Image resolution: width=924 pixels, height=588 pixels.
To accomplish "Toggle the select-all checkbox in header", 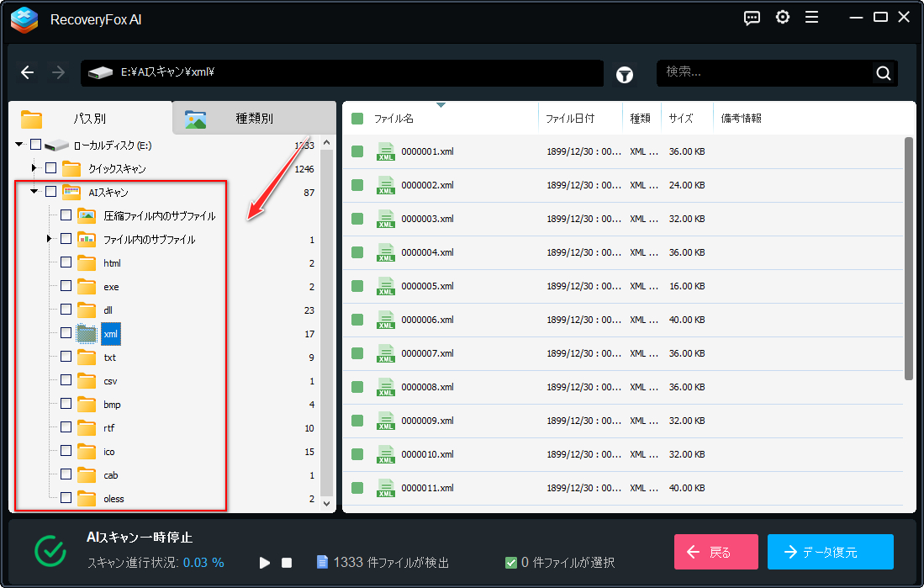I will pos(357,119).
